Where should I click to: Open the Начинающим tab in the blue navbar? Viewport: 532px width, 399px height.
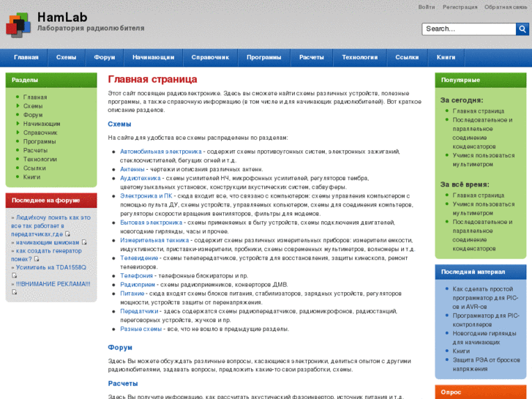[154, 57]
